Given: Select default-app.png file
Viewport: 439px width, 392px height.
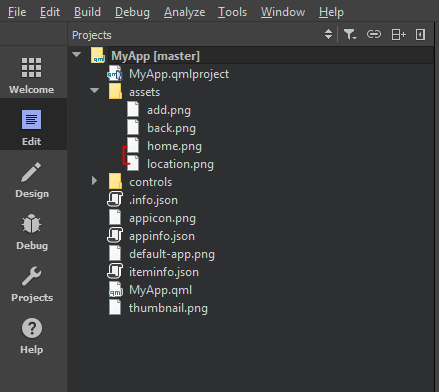Looking at the screenshot, I should (172, 254).
